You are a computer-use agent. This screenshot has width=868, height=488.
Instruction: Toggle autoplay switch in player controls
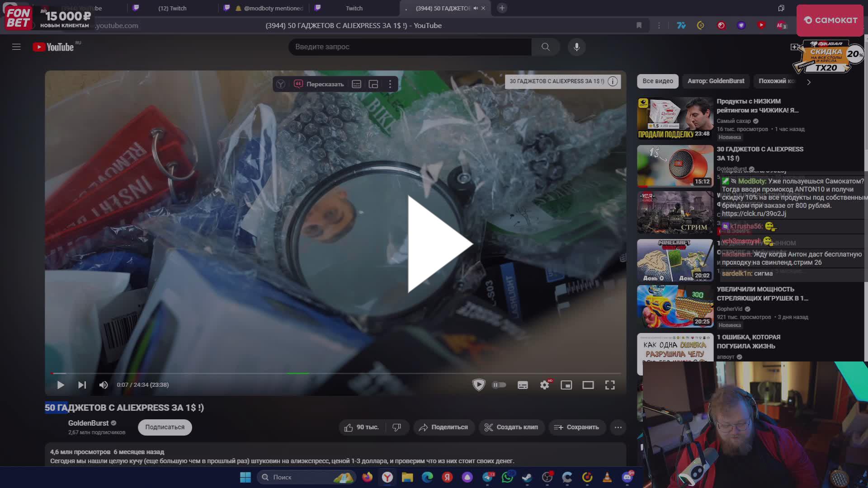499,385
